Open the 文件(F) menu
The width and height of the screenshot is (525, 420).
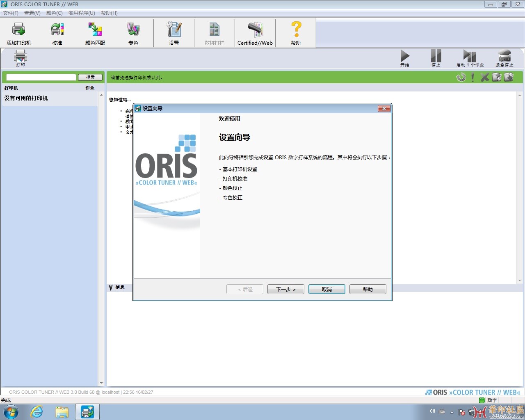[x=11, y=13]
